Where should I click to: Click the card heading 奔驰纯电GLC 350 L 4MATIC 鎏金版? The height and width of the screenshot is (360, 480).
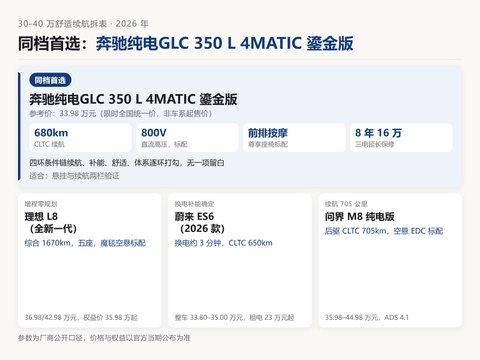[x=133, y=99]
